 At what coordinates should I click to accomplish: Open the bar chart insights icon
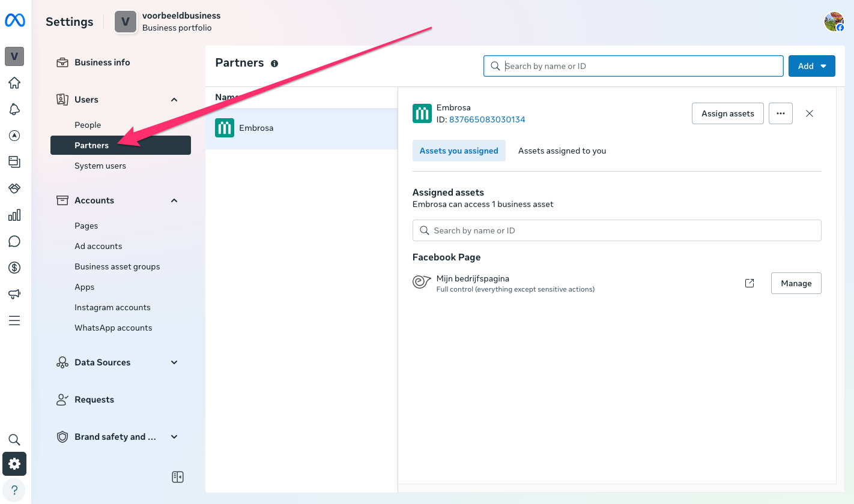point(14,215)
